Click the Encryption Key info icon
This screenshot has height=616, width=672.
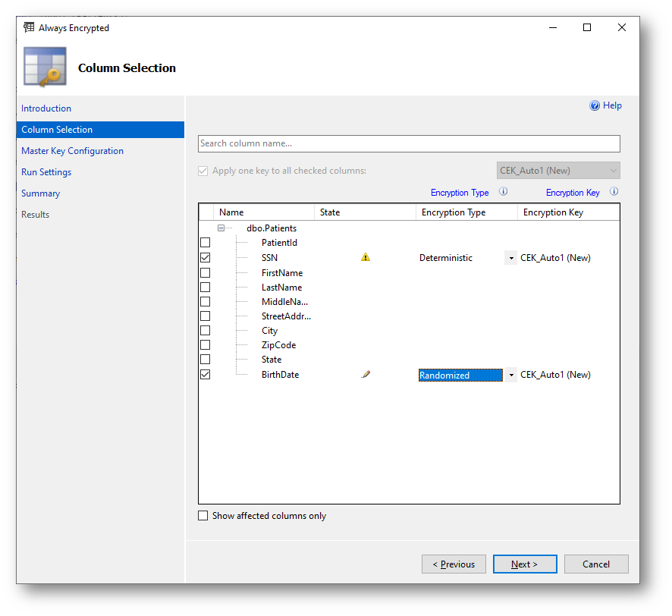[614, 193]
